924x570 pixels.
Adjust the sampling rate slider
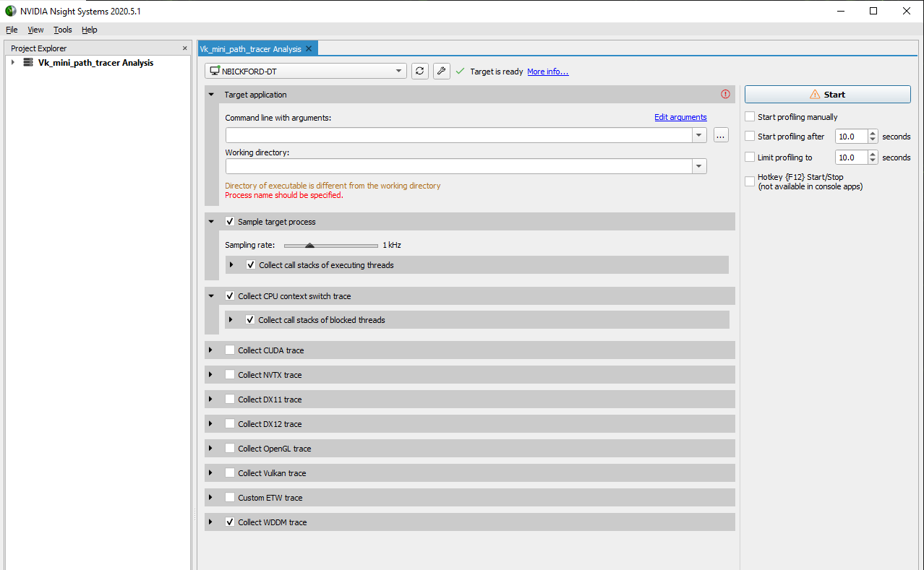coord(311,245)
